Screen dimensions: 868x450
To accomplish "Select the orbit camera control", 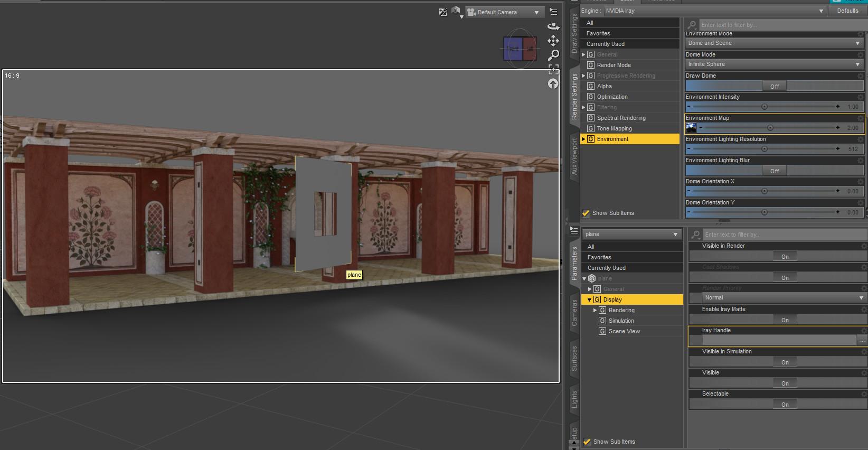I will [x=553, y=26].
